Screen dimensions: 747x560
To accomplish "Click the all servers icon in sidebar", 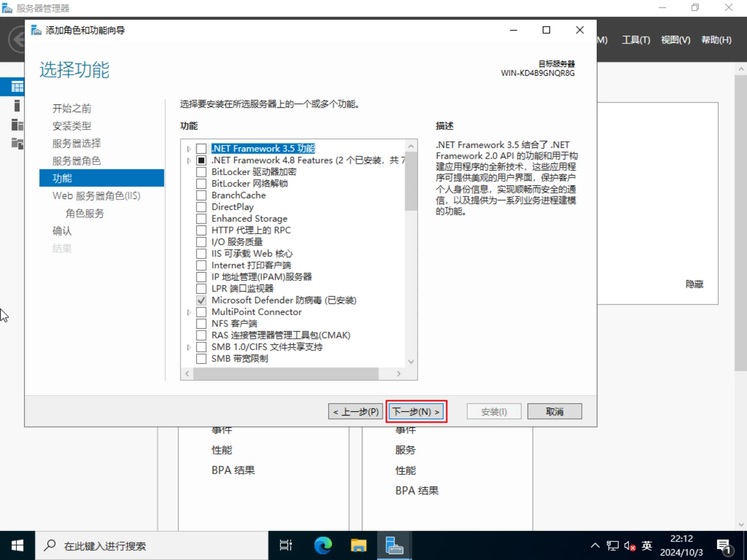I will tap(17, 125).
